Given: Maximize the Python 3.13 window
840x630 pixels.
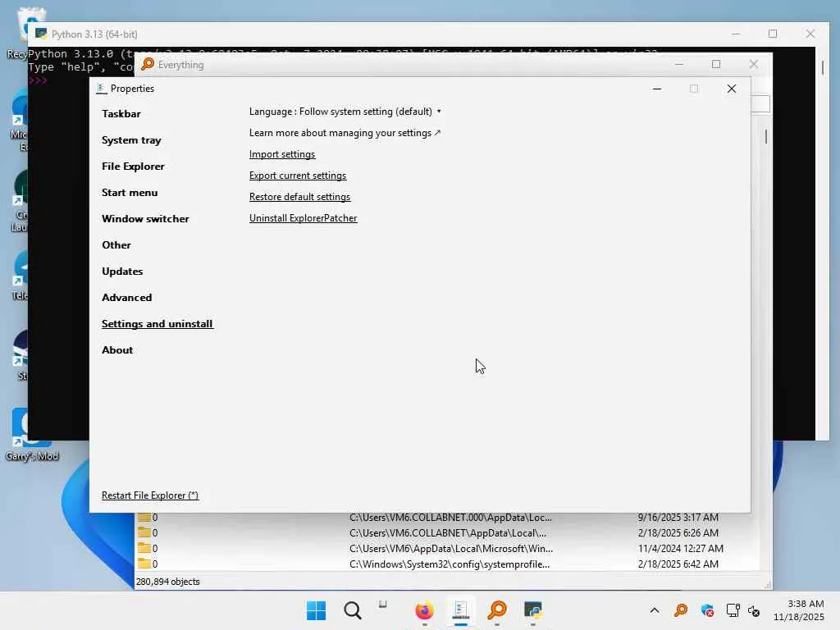Looking at the screenshot, I should (773, 34).
